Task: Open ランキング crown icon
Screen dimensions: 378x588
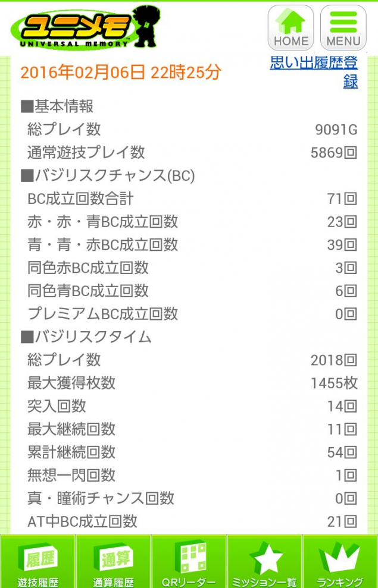Action: 340,561
